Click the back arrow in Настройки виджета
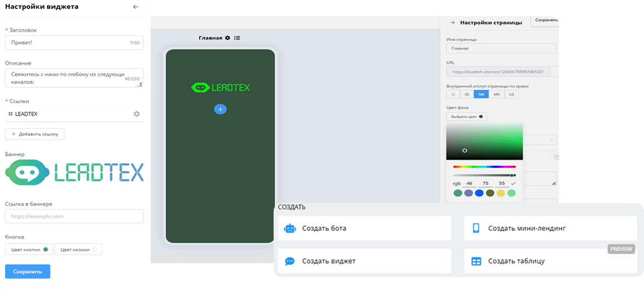Screen dimensions: 644x292 click(x=136, y=7)
